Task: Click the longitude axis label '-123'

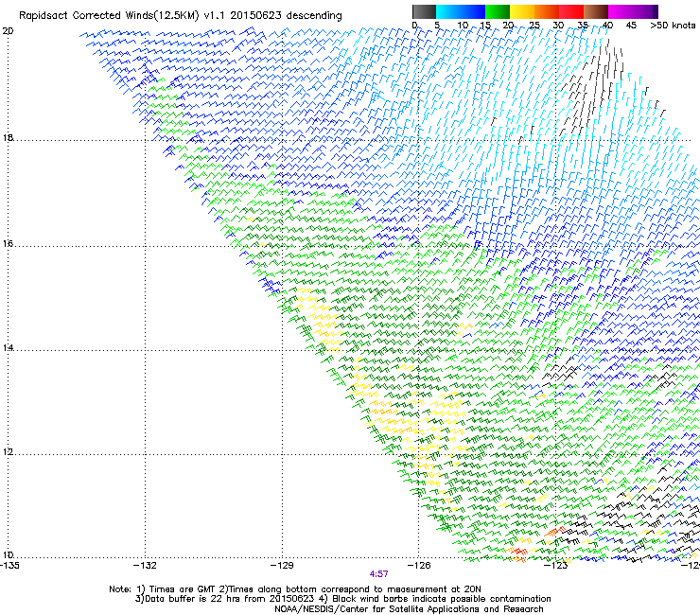Action: [555, 566]
